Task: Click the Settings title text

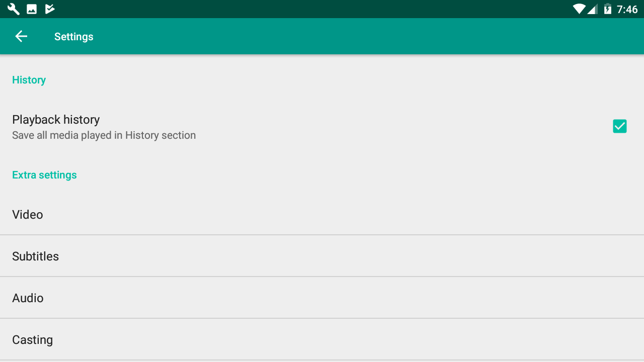Action: click(74, 37)
